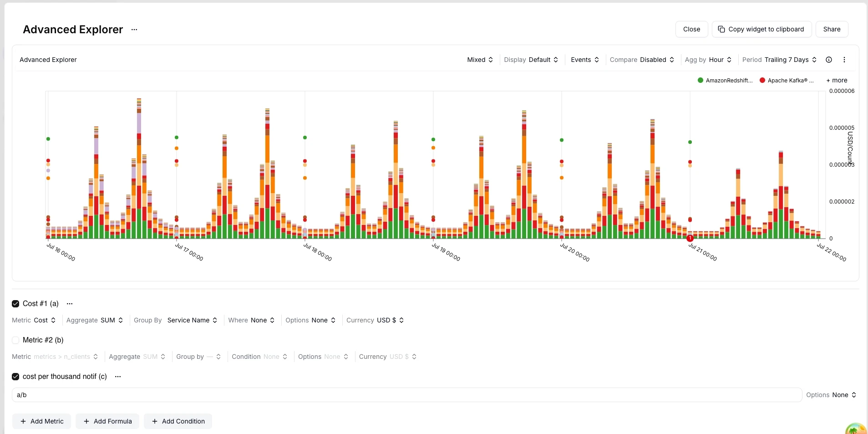868x434 pixels.
Task: Click the palm tree icon in the corner
Action: (856, 429)
